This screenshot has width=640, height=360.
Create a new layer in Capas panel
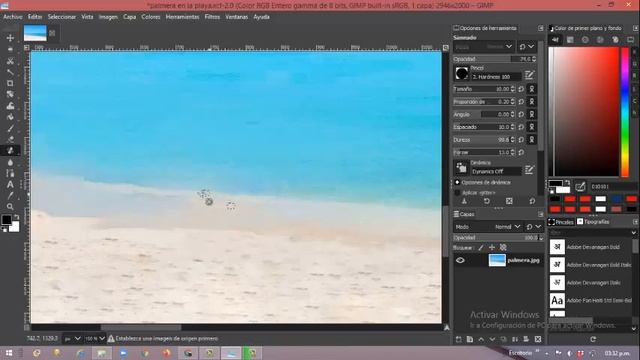pos(459,339)
